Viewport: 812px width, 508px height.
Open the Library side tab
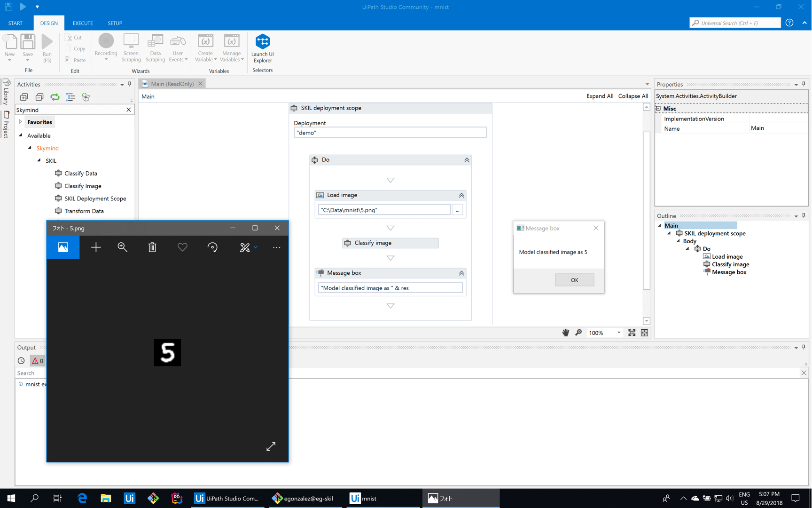click(6, 92)
